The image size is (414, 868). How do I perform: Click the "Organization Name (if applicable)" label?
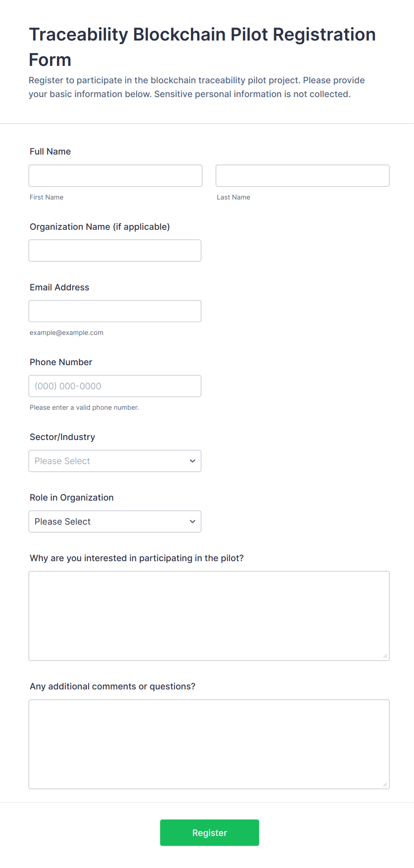100,227
